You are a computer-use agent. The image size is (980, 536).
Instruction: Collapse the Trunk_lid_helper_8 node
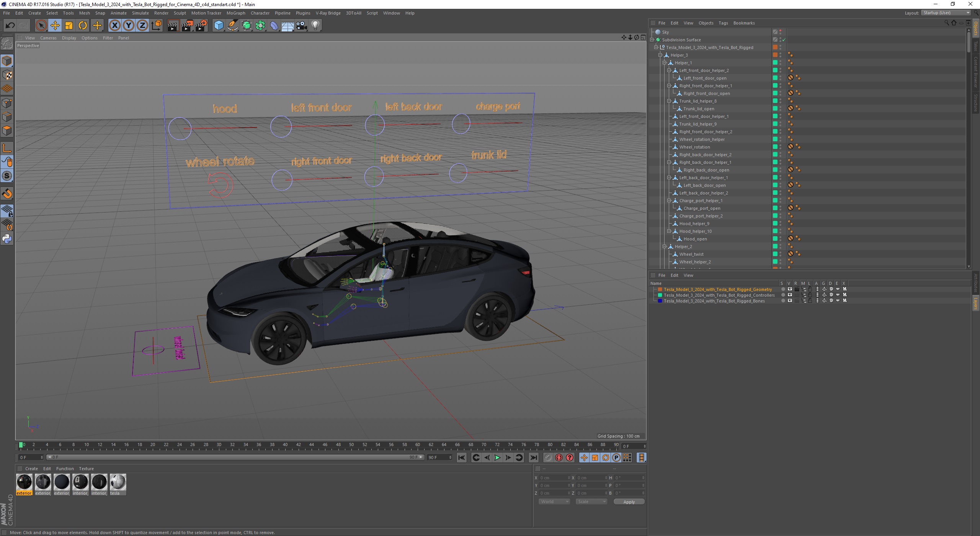click(669, 101)
